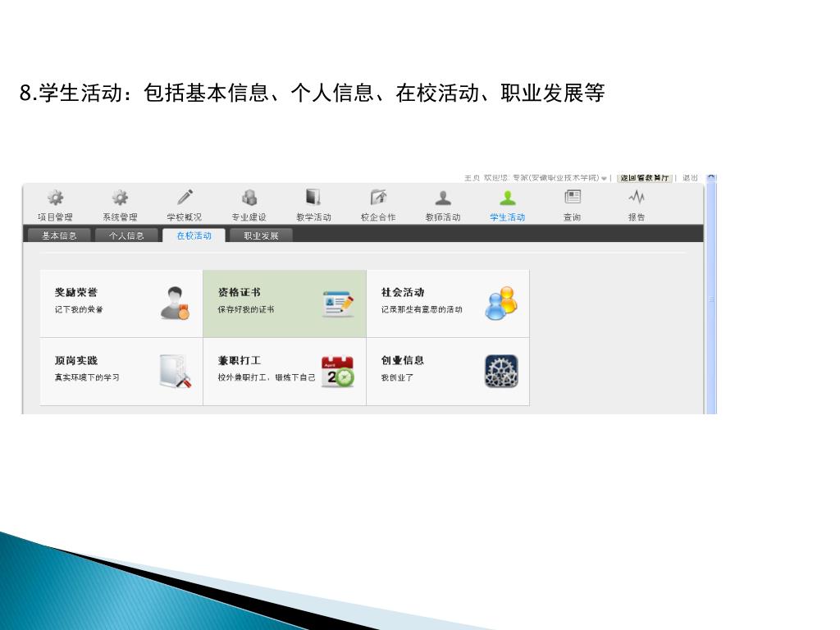Switch to the 个人信息 tab
Viewport: 840px width, 630px height.
(126, 235)
